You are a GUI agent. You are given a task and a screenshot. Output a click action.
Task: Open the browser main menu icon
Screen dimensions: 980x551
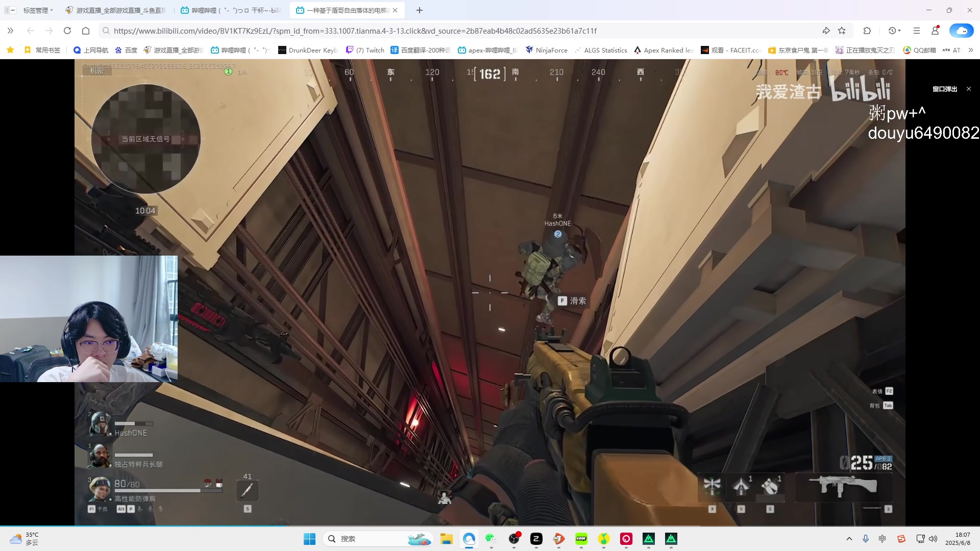pos(917,31)
